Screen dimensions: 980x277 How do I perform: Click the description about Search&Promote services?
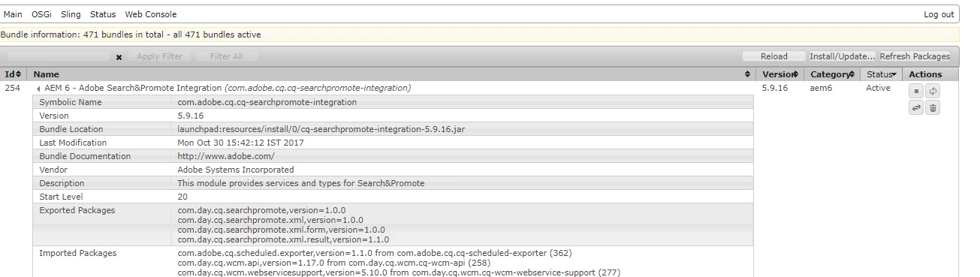coord(300,183)
